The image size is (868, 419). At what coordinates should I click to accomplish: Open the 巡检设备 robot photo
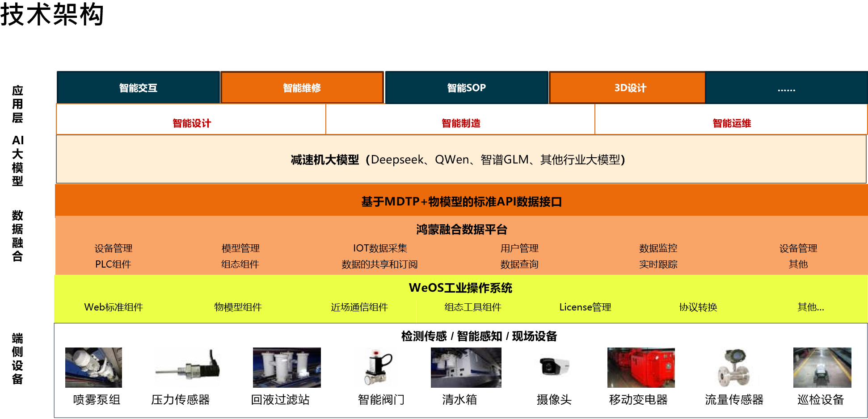[x=822, y=367]
